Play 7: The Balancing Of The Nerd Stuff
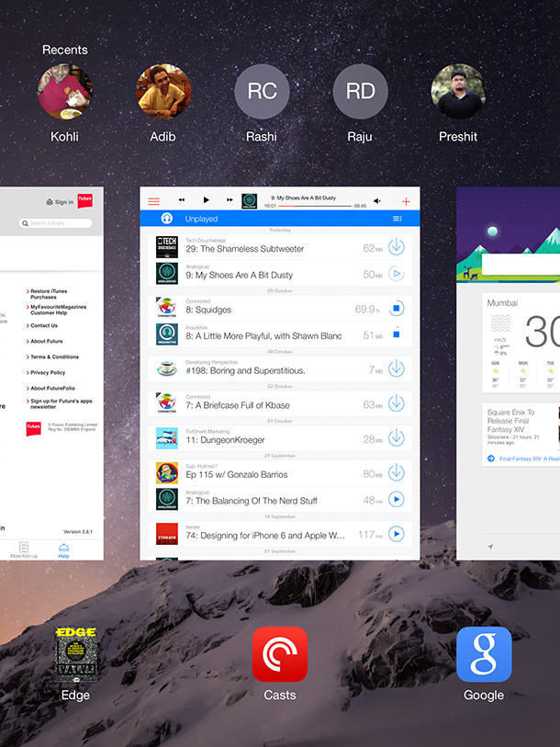Image resolution: width=560 pixels, height=747 pixels. coord(397,499)
